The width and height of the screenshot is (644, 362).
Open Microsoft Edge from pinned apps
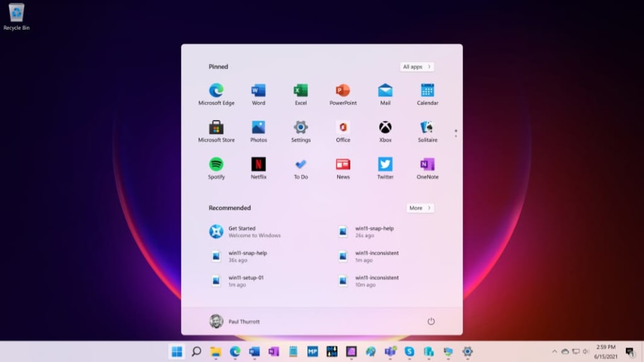click(x=216, y=94)
